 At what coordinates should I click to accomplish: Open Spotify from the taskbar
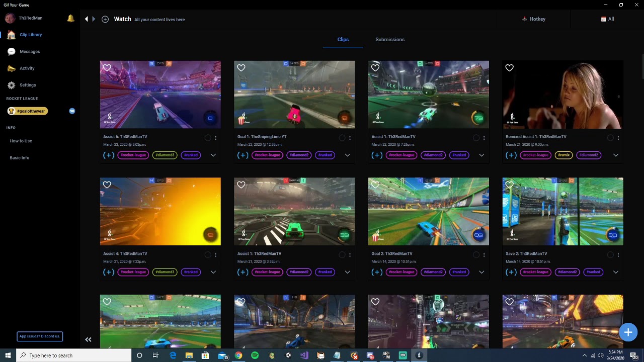255,355
